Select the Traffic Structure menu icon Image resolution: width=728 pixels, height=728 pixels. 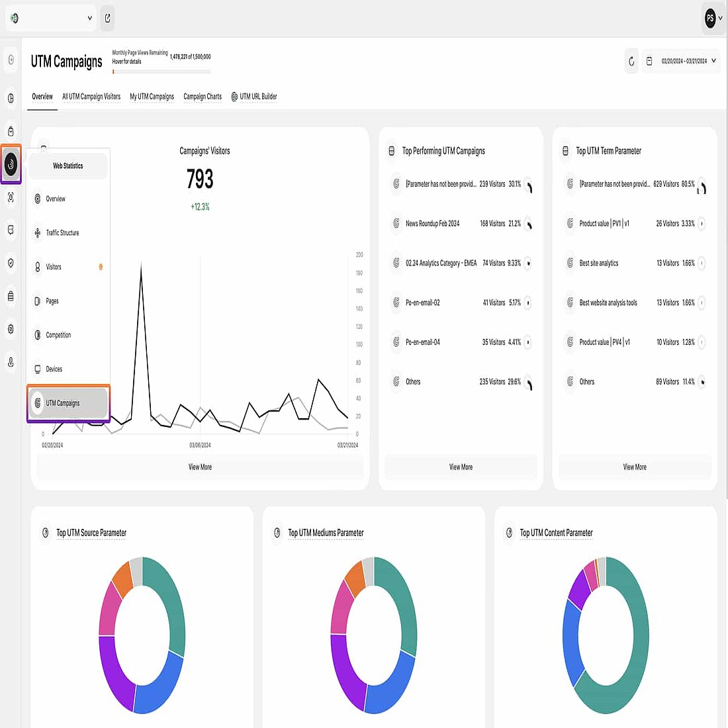click(x=38, y=233)
